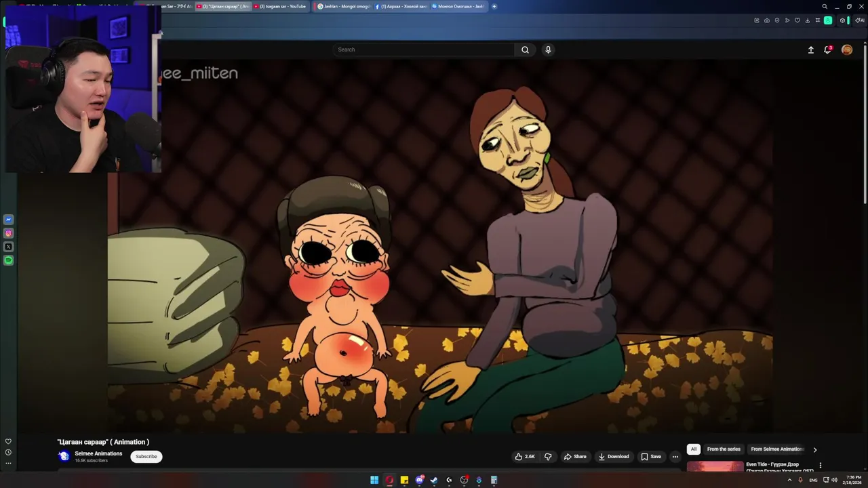Select the 'From Selmee Animations' chip
The height and width of the screenshot is (488, 868).
pos(776,449)
